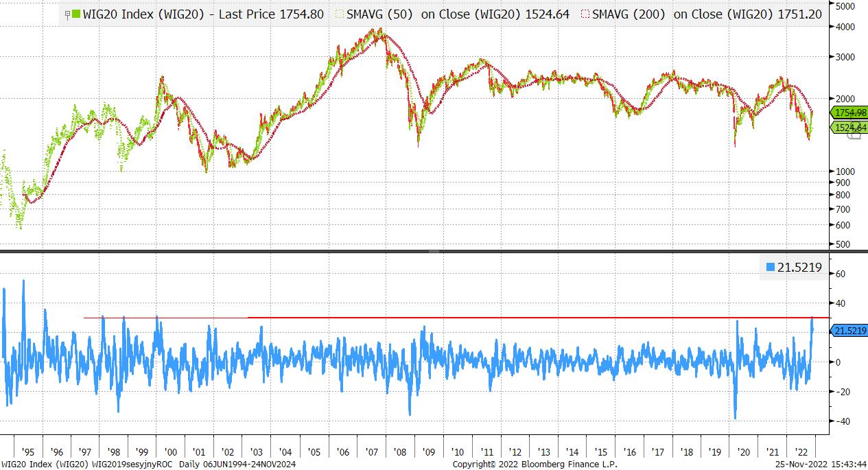868x470 pixels.
Task: Click the legend pin icon beside WIG20 Index
Action: [x=67, y=14]
